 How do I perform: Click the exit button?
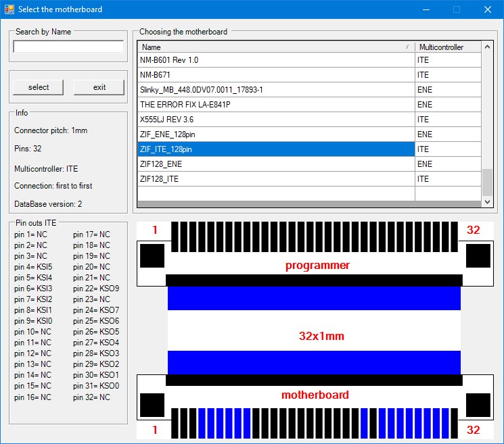pyautogui.click(x=99, y=87)
